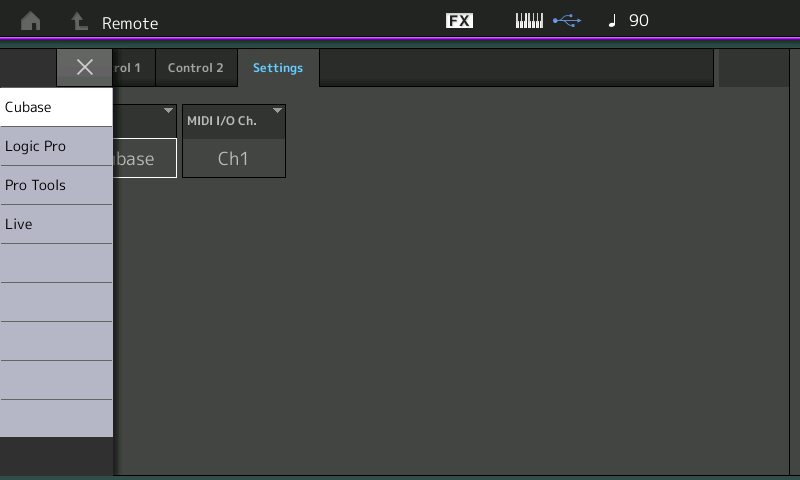Click the exit up-arrow icon beside Remote
Image resolution: width=800 pixels, height=480 pixels.
click(x=80, y=21)
